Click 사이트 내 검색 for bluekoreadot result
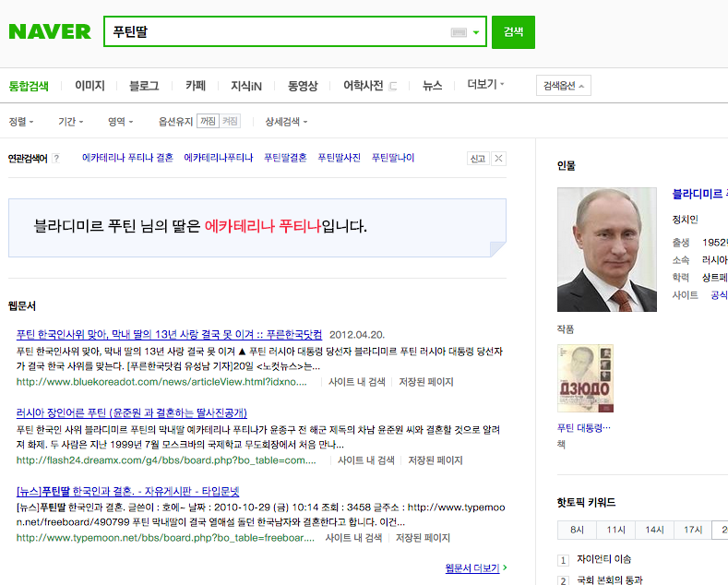This screenshot has height=585, width=728. [356, 382]
